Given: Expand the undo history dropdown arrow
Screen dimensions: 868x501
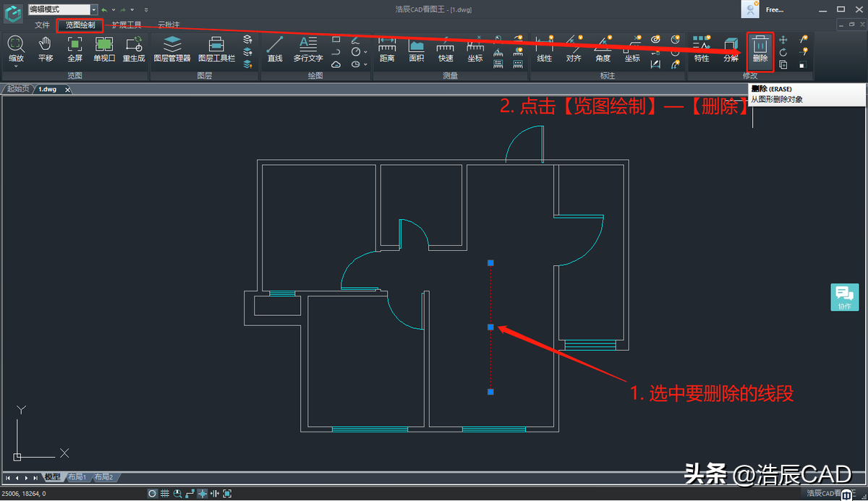Looking at the screenshot, I should coord(114,10).
